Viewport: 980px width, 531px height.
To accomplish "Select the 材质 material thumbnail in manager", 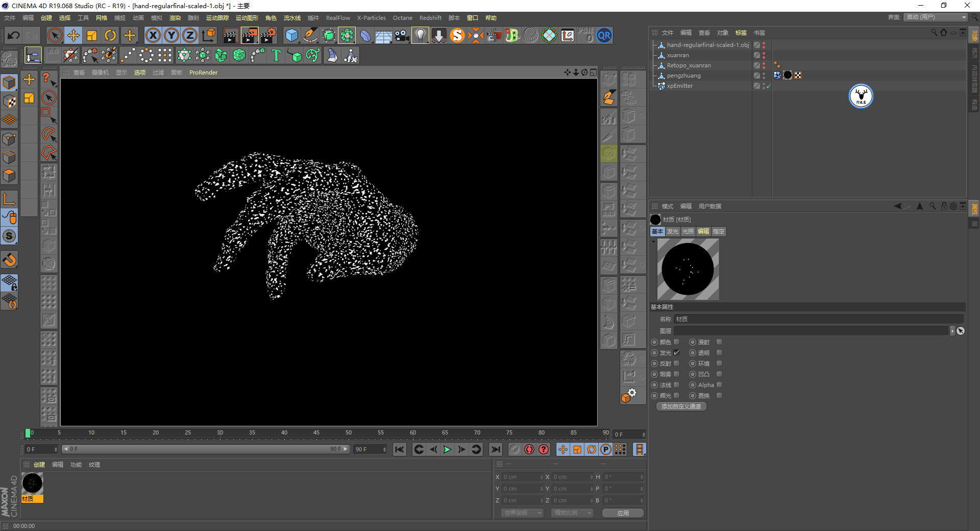I will click(32, 484).
